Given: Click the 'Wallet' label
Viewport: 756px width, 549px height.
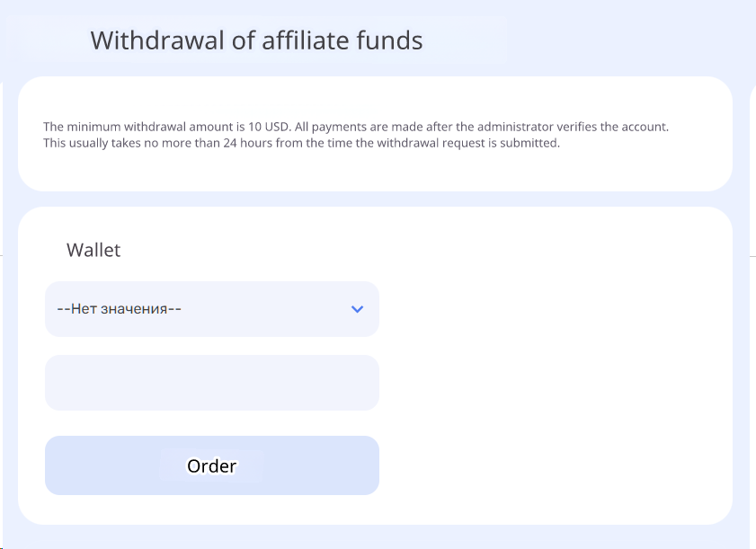Looking at the screenshot, I should coord(93,250).
